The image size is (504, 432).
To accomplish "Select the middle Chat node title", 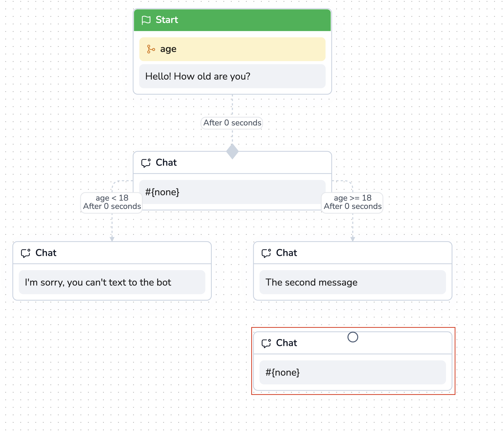I will pyautogui.click(x=166, y=163).
